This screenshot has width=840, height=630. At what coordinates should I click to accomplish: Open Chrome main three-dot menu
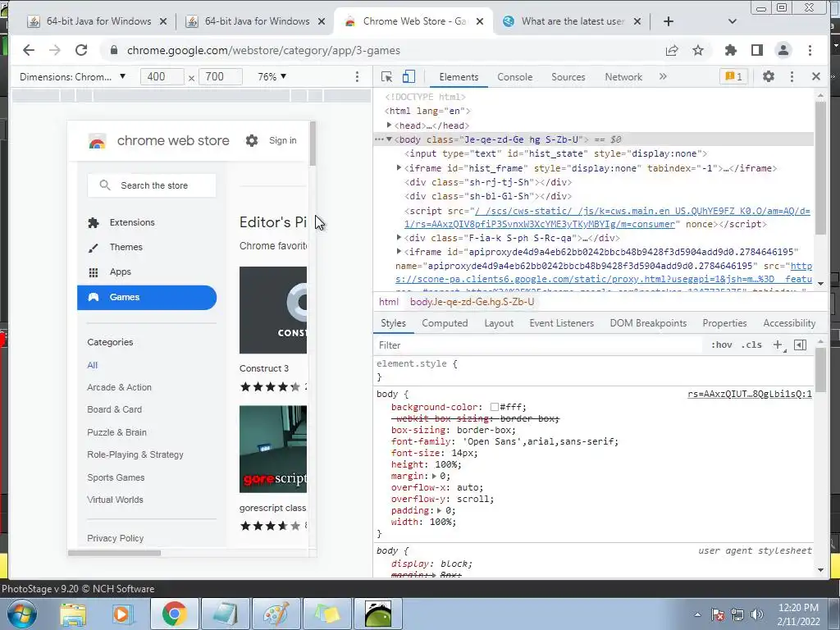click(x=810, y=50)
